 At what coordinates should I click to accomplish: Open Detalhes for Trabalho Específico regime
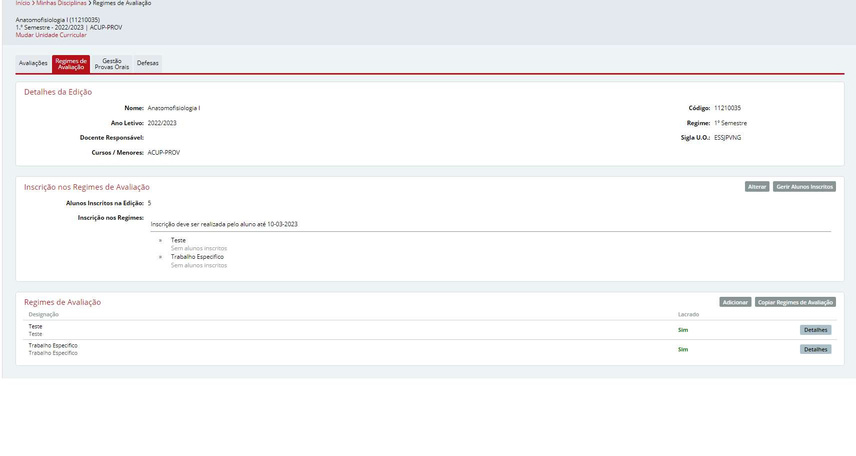tap(816, 350)
